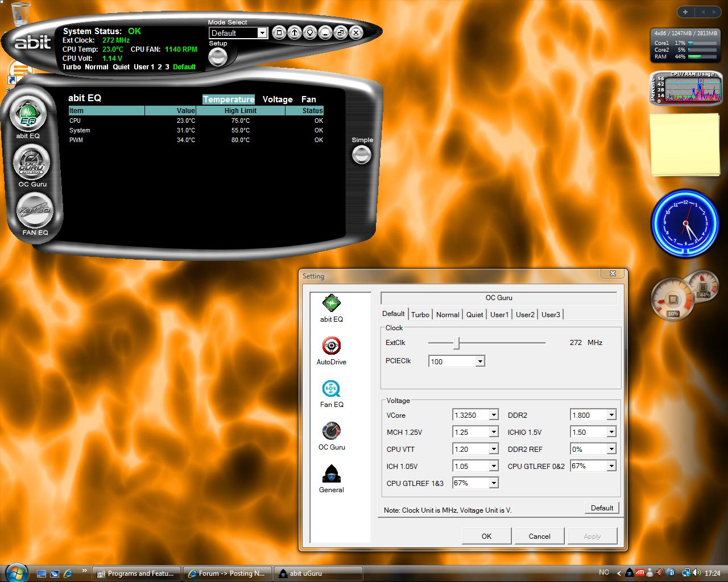Click the sidebar add gadget plus button

(685, 12)
